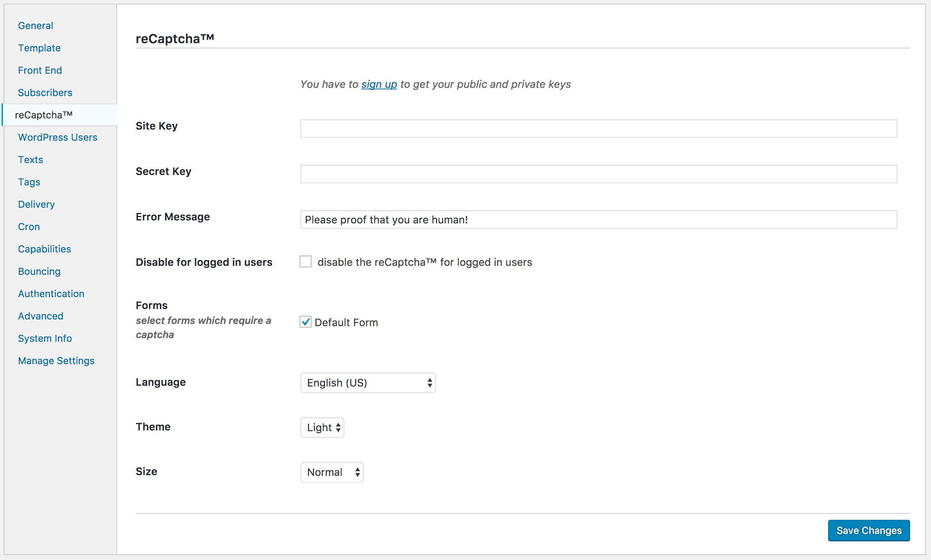The width and height of the screenshot is (931, 560).
Task: Select the Subscribers tab
Action: coord(45,92)
